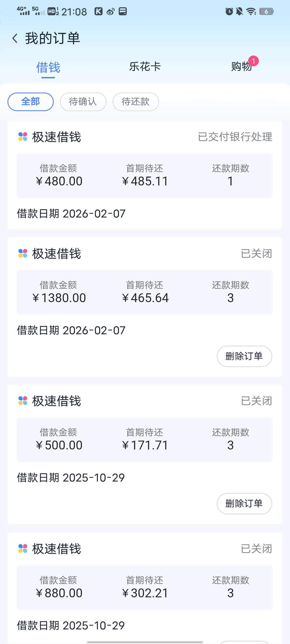The image size is (290, 644).
Task: Filter orders by 待确认
Action: pyautogui.click(x=83, y=102)
